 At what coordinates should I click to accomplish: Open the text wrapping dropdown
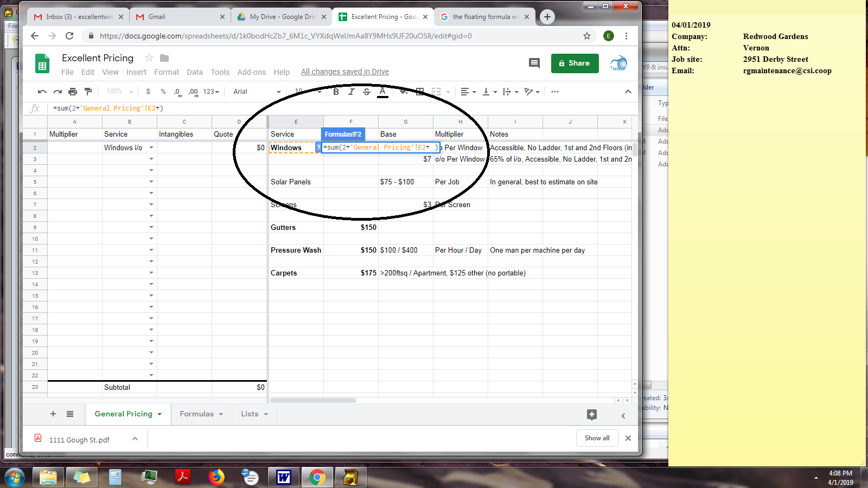point(510,92)
